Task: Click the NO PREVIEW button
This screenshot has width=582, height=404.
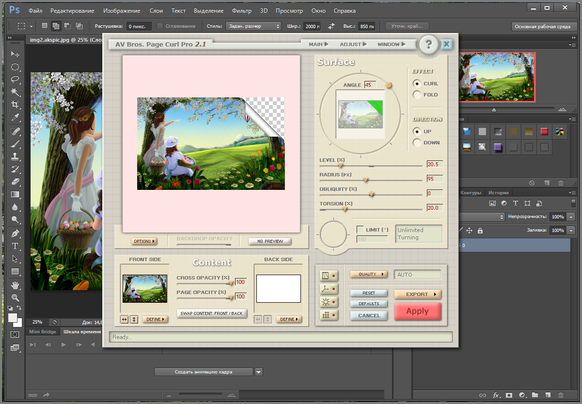Action: [x=270, y=241]
